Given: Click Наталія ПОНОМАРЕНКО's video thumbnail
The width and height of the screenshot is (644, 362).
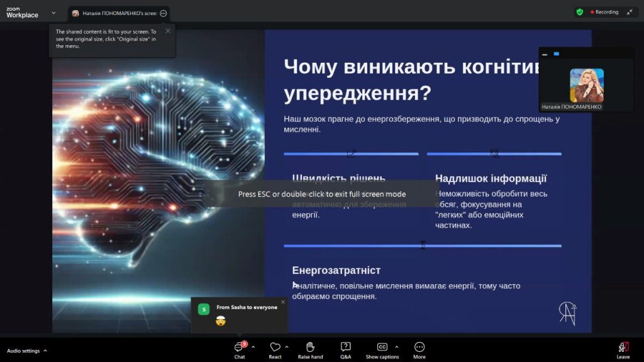Looking at the screenshot, I should 586,85.
